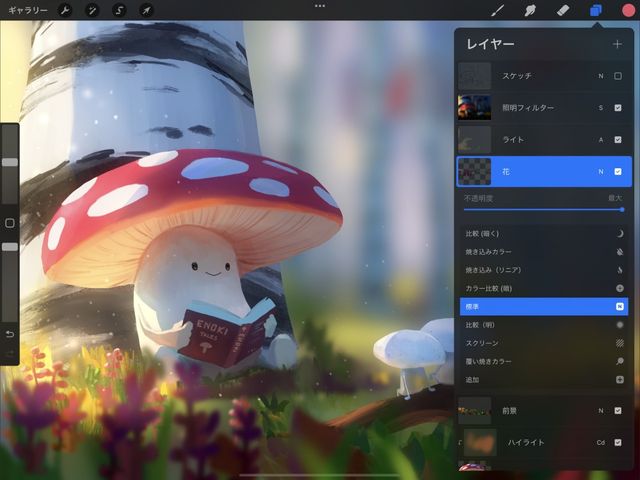Add a new layer with plus

click(x=617, y=44)
